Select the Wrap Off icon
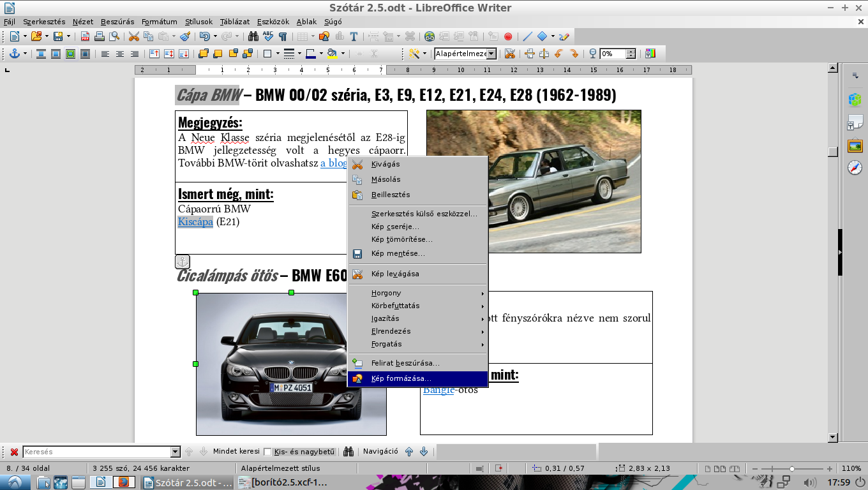The height and width of the screenshot is (490, 868). 41,54
